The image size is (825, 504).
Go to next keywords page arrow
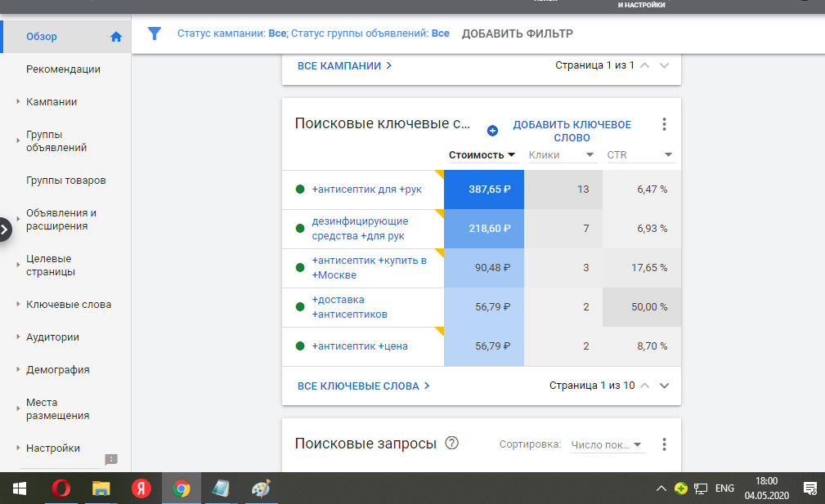click(x=664, y=386)
